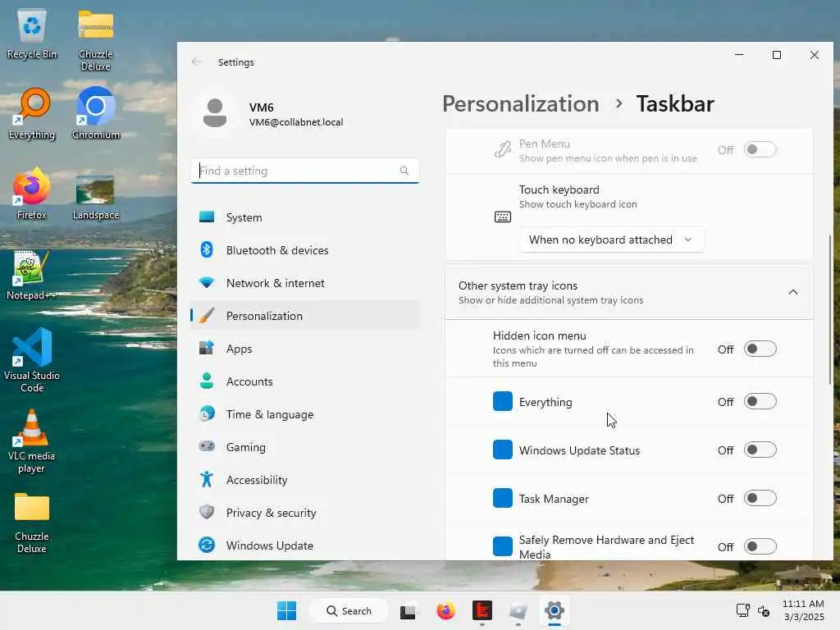Click the Settings back arrow
Viewport: 840px width, 630px height.
click(197, 62)
